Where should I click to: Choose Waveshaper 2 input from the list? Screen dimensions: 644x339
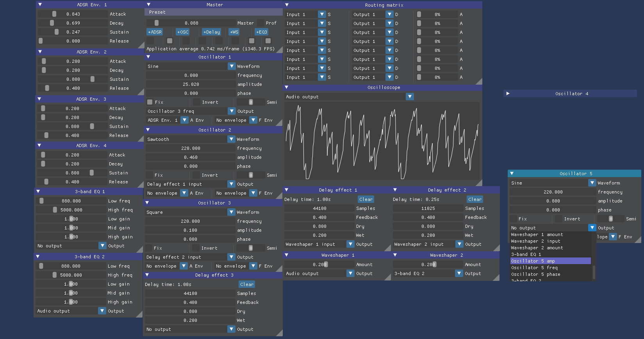point(551,241)
